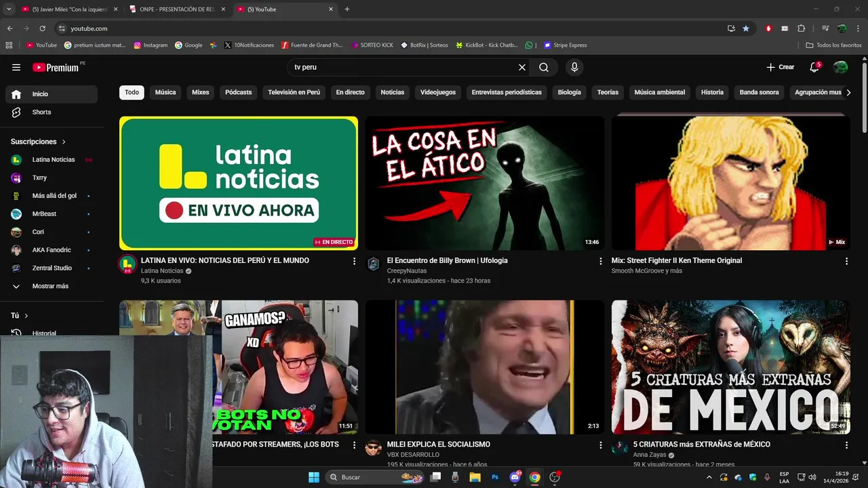Select the En directo chip
The height and width of the screenshot is (488, 868).
(350, 92)
